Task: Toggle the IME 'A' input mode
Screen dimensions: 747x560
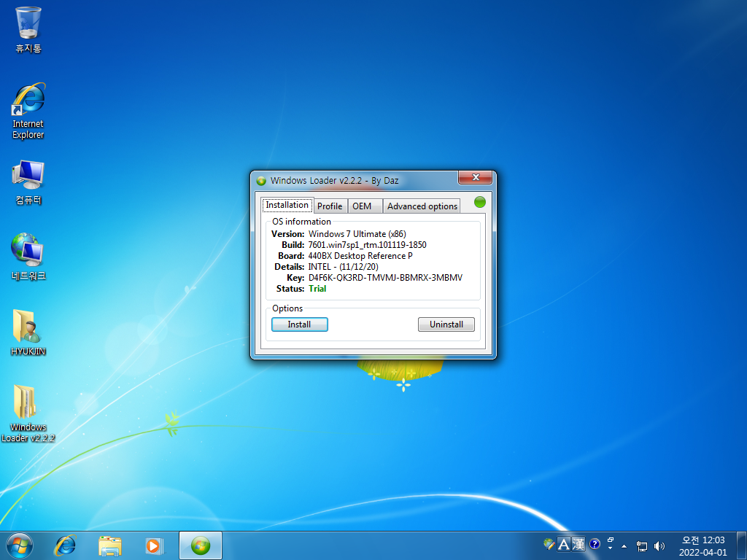Action: point(564,544)
